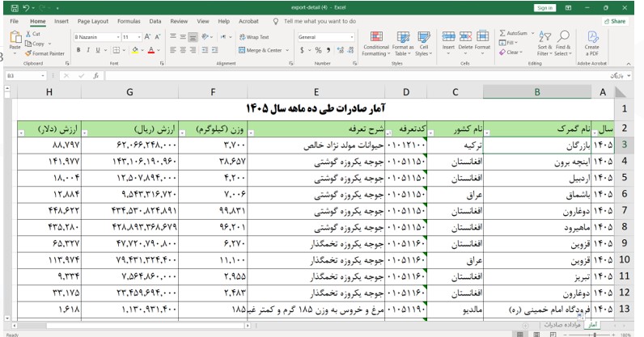644x337 pixels.
Task: Click the Sign in button
Action: (544, 8)
